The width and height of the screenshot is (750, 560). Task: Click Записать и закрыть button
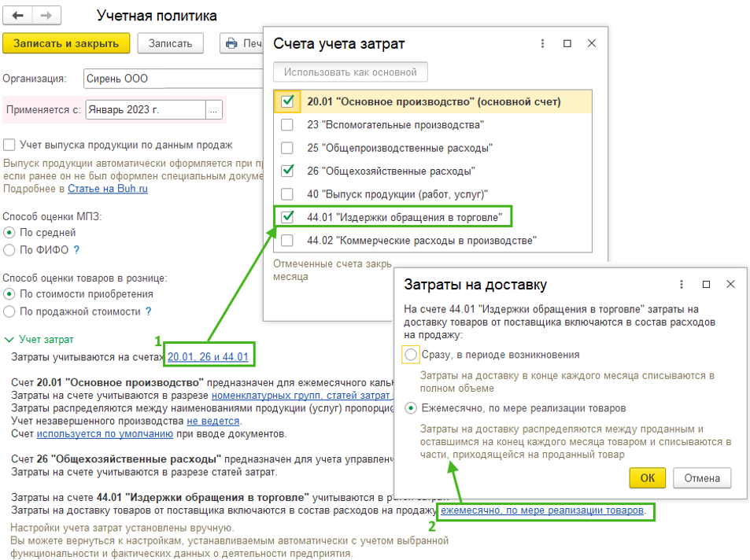click(x=66, y=43)
